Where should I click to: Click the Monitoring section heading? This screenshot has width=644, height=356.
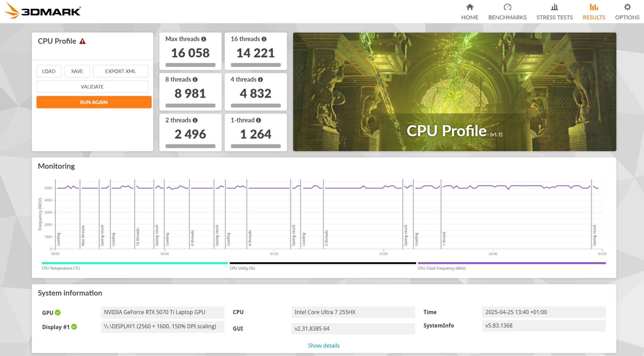point(56,166)
